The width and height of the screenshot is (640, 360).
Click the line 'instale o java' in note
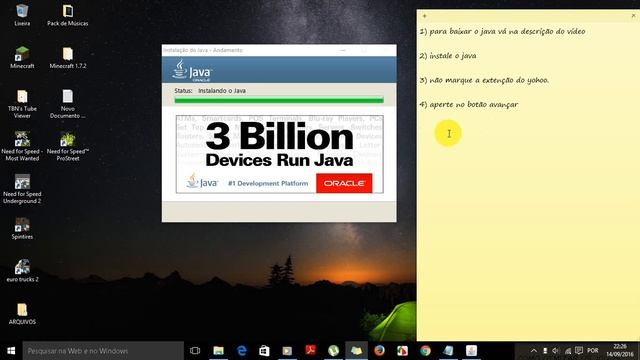(453, 56)
